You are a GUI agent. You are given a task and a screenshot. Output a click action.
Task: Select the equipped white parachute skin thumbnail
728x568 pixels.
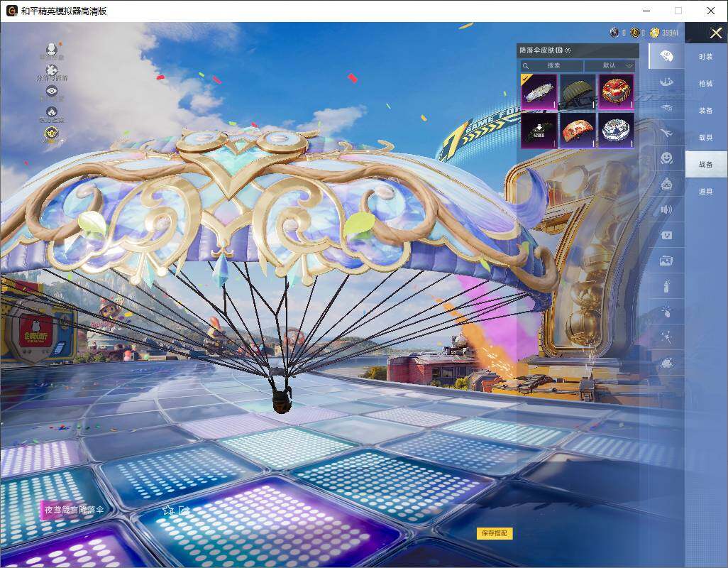pos(539,92)
